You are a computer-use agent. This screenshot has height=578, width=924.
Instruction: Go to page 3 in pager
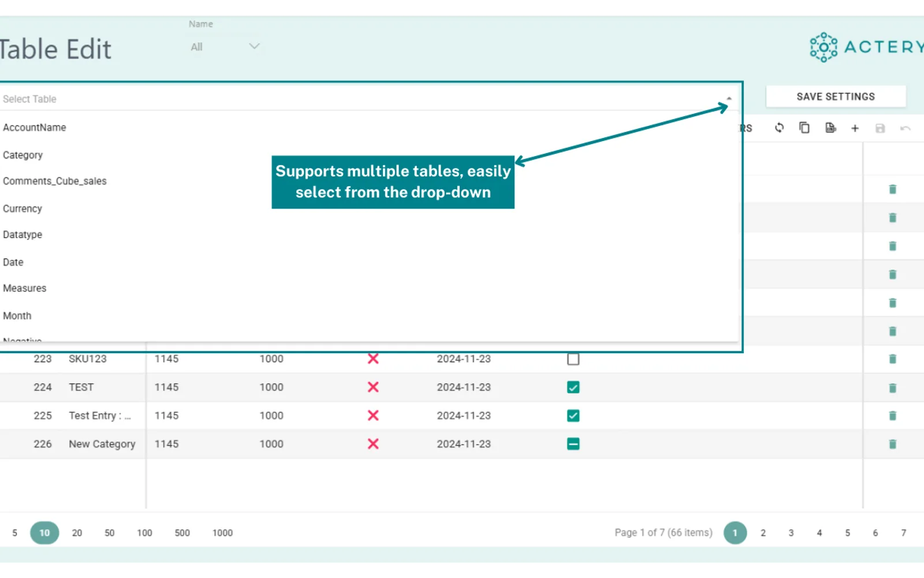(x=791, y=533)
